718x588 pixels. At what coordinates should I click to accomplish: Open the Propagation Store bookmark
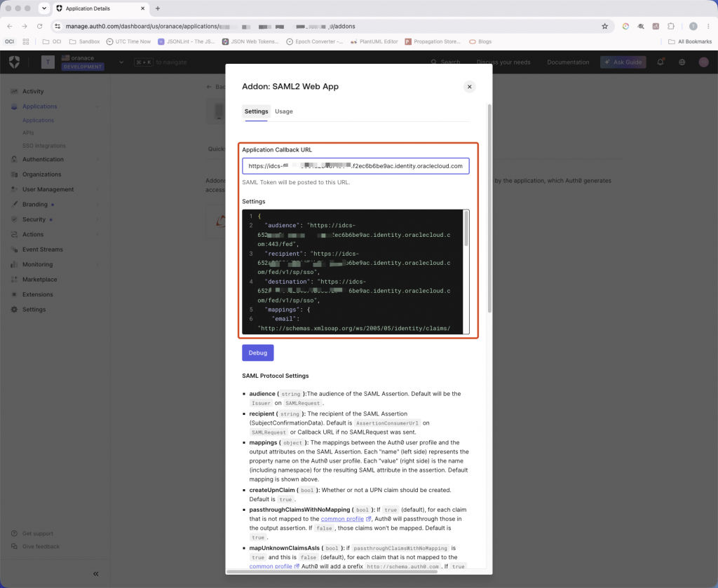(x=433, y=41)
